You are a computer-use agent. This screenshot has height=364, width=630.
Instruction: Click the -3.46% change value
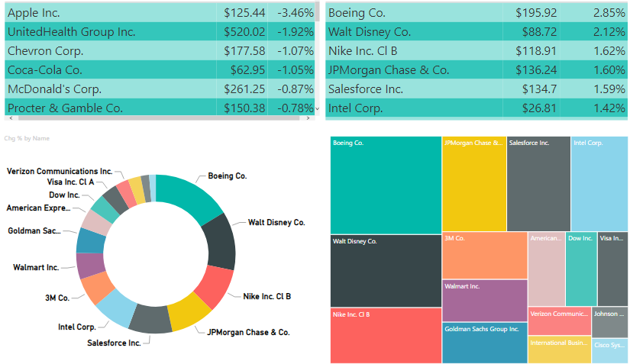(x=296, y=13)
